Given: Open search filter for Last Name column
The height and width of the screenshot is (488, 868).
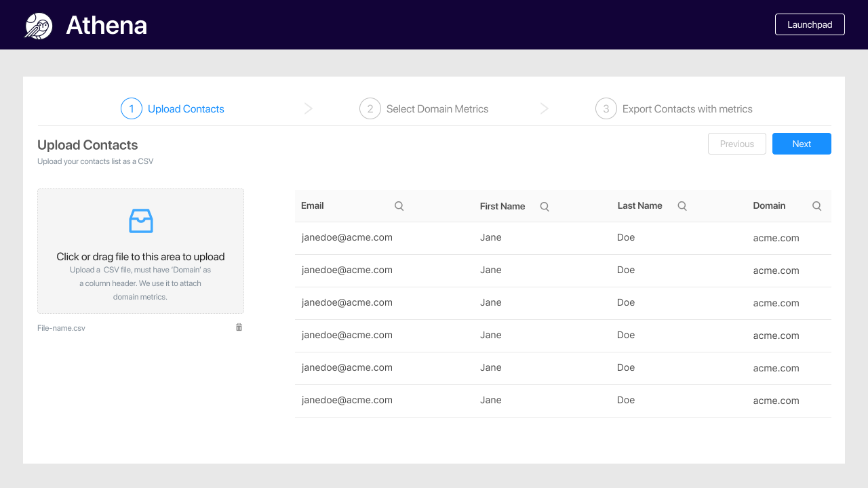Looking at the screenshot, I should [x=682, y=206].
